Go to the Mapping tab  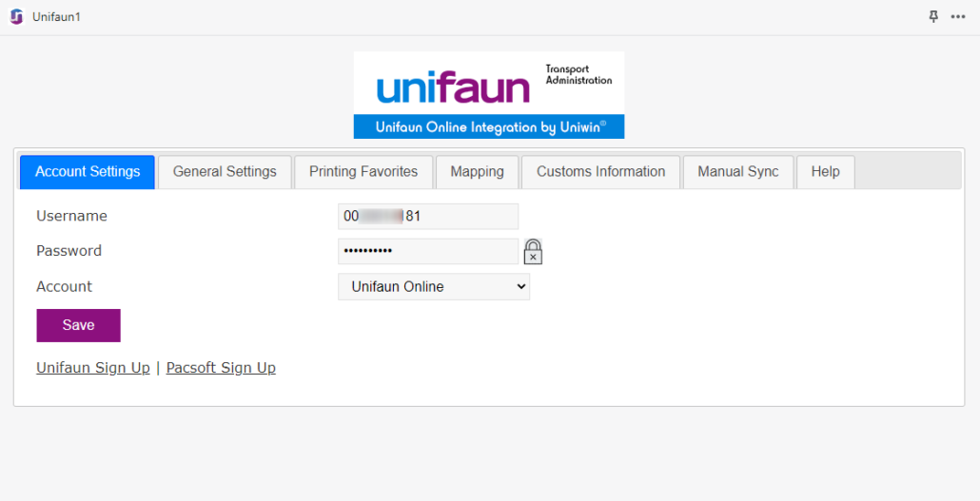tap(477, 172)
